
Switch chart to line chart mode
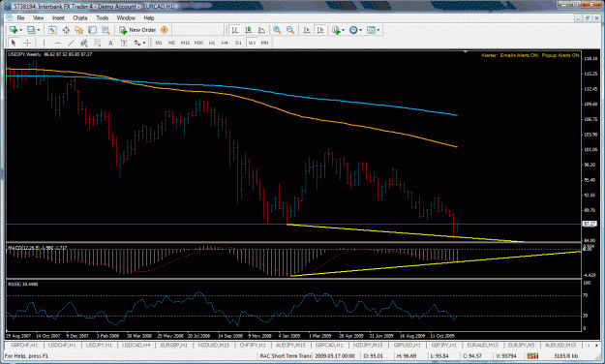[261, 30]
